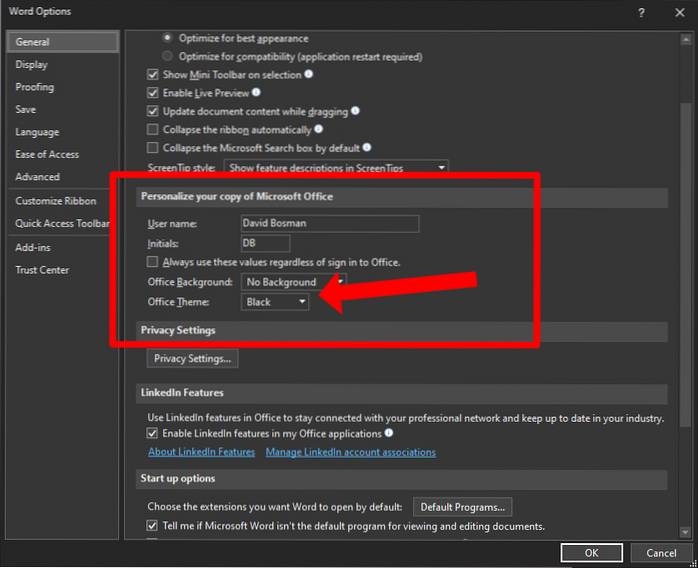
Task: Click the vertical scrollbar in options pane
Action: pyautogui.click(x=685, y=200)
